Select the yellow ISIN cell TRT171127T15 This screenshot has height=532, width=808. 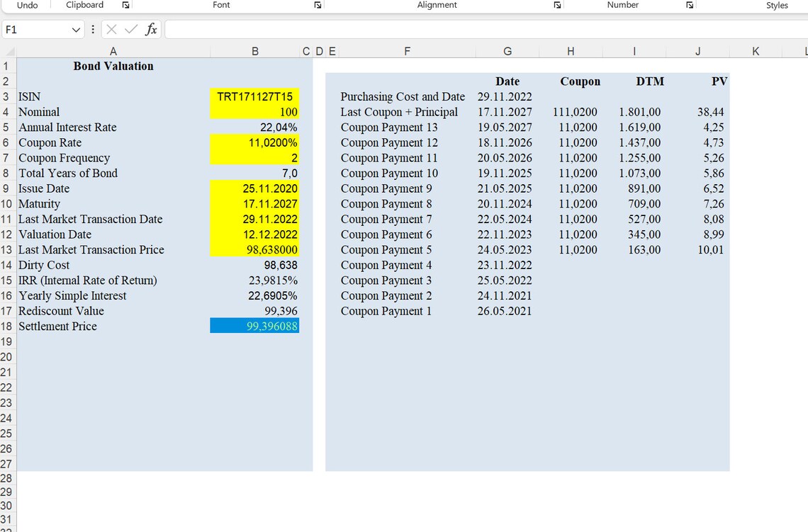(x=254, y=96)
